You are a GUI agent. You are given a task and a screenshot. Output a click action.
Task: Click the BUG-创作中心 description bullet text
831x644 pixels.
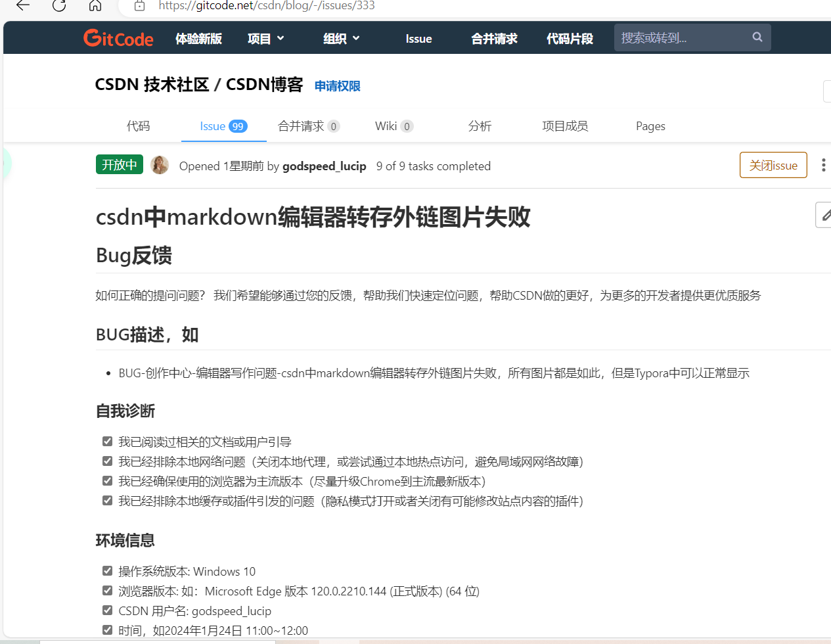434,373
